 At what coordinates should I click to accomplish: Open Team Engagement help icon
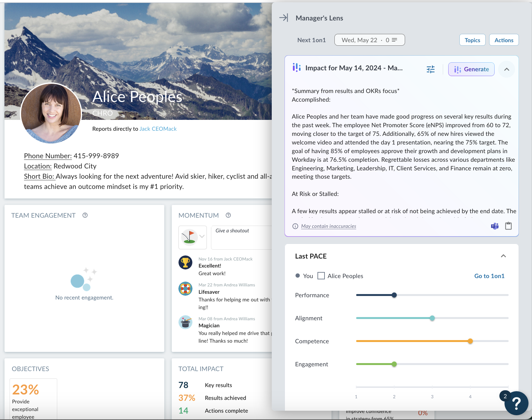[85, 215]
